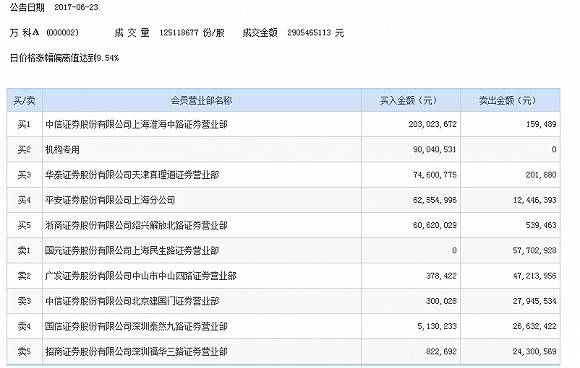Click sell amount 201,680
This screenshot has width=580, height=368.
pyautogui.click(x=541, y=175)
